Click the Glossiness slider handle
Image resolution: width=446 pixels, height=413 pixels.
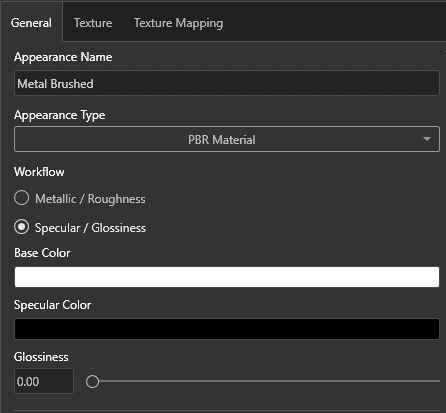(x=92, y=381)
